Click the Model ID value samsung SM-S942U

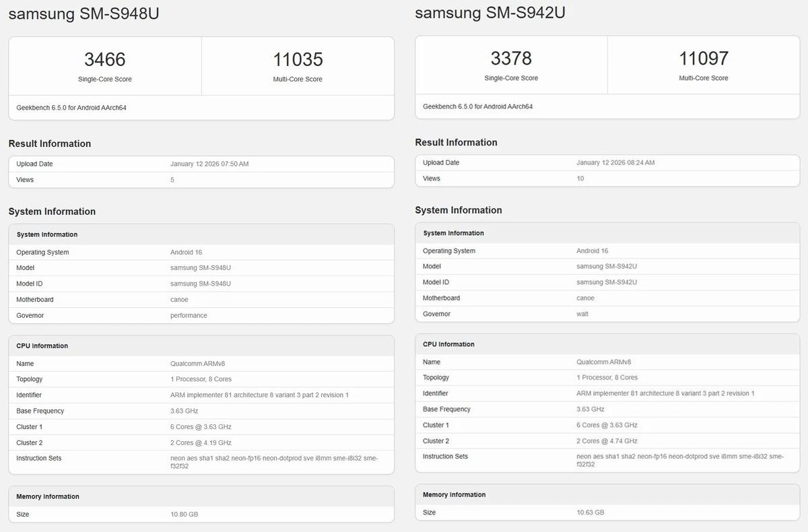(607, 282)
